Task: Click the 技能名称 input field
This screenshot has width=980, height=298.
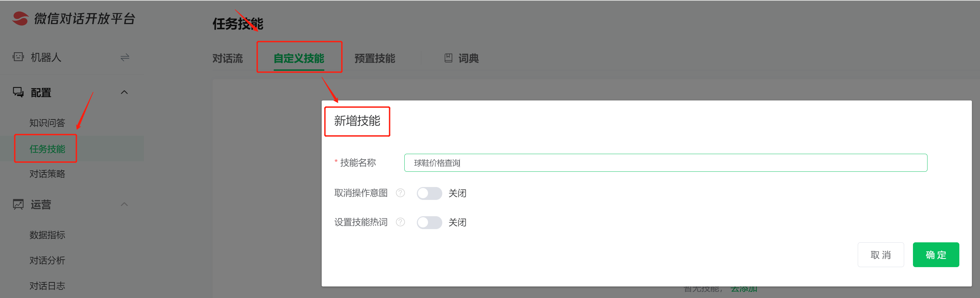Action: click(665, 163)
